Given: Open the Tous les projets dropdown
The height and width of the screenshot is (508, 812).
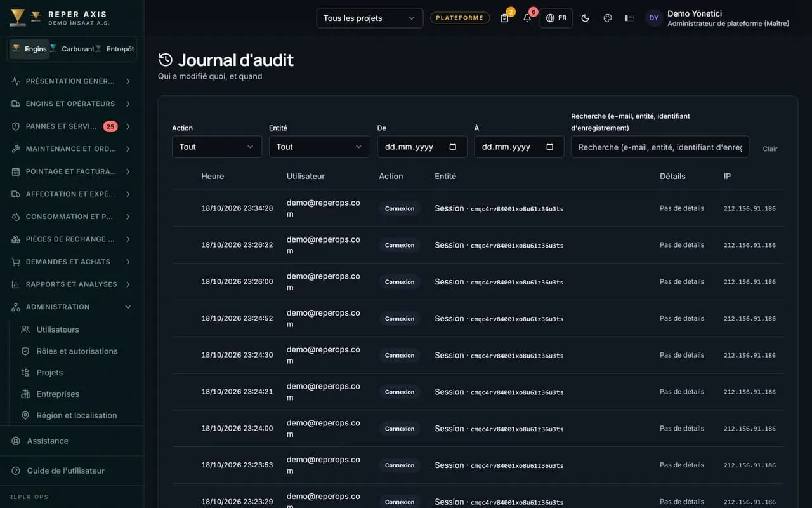Looking at the screenshot, I should coord(370,18).
